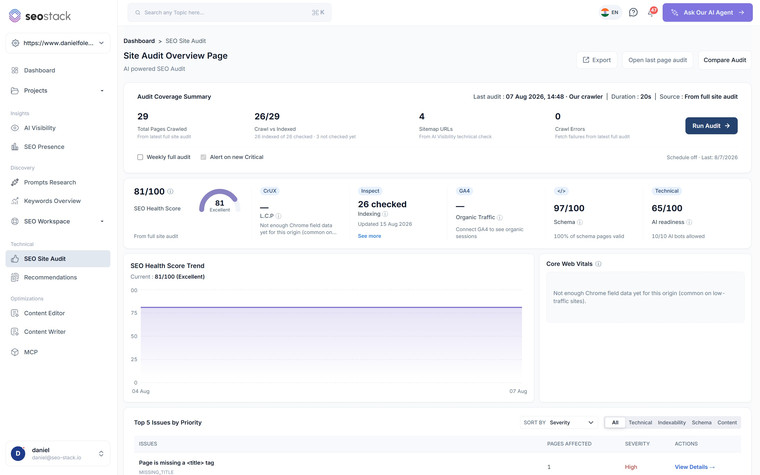Viewport: 760px width, 475px height.
Task: Click the High severity label
Action: pyautogui.click(x=631, y=467)
